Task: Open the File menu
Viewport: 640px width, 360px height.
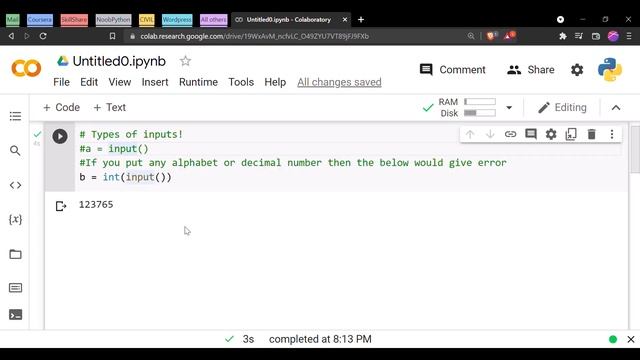Action: pyautogui.click(x=61, y=82)
